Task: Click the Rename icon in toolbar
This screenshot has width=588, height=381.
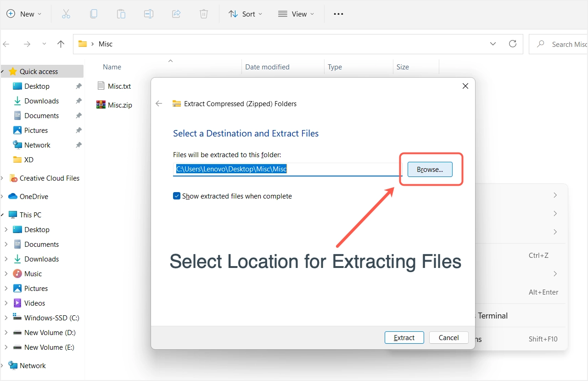Action: [x=149, y=14]
